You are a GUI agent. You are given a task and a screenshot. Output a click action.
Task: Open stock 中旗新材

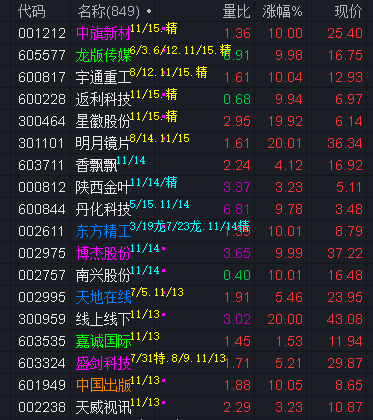pyautogui.click(x=103, y=33)
